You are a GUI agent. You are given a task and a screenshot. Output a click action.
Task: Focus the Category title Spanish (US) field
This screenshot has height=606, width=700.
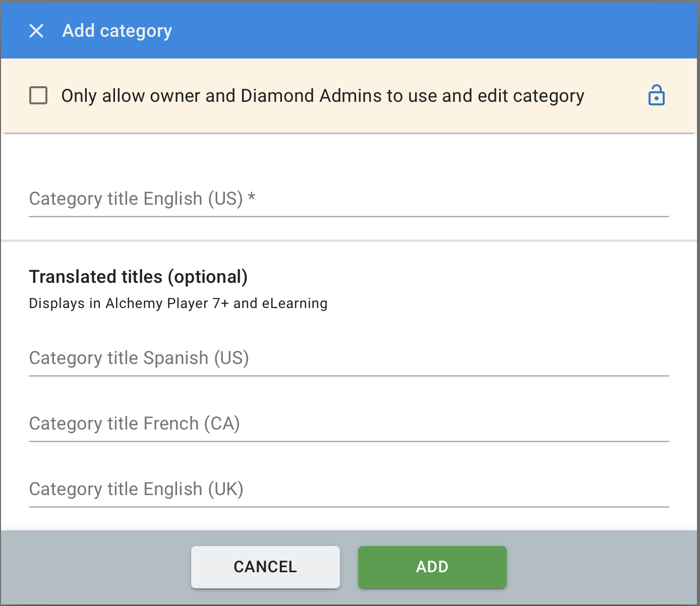point(348,358)
